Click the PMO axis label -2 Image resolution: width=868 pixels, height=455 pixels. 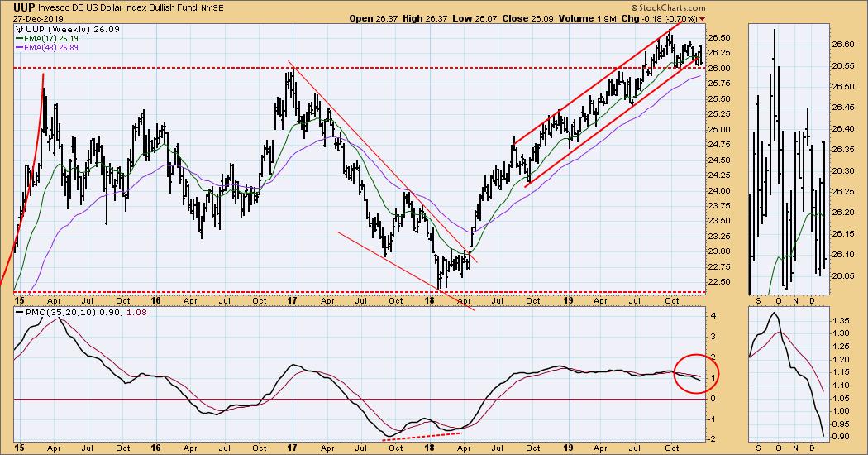[713, 439]
